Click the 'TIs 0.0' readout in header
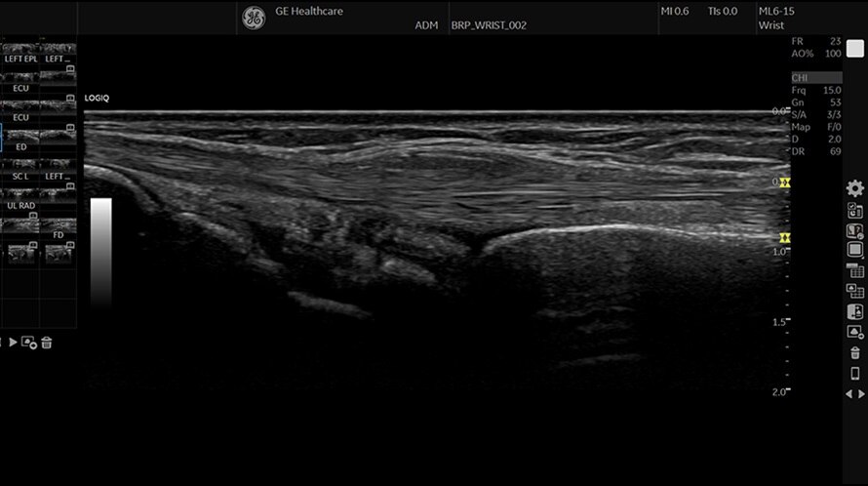This screenshot has width=868, height=486. [x=723, y=11]
